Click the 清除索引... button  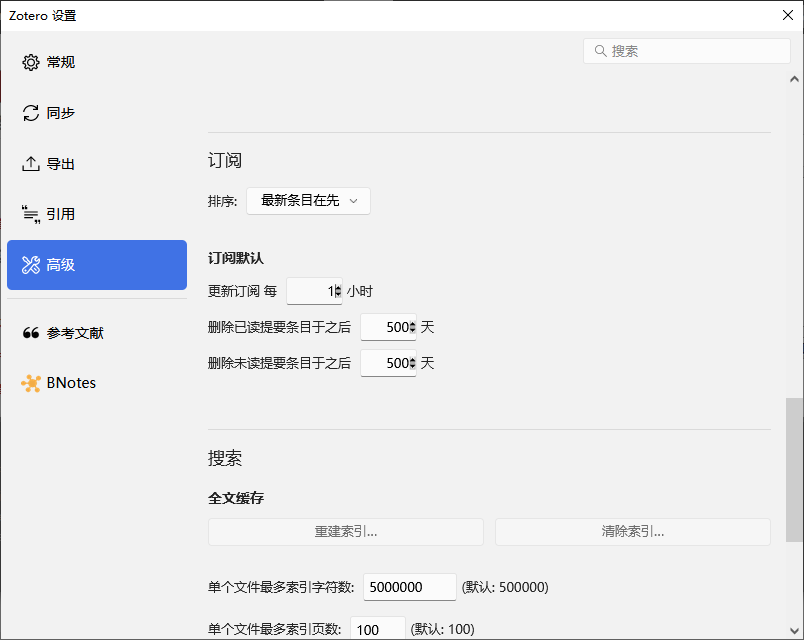(x=633, y=532)
